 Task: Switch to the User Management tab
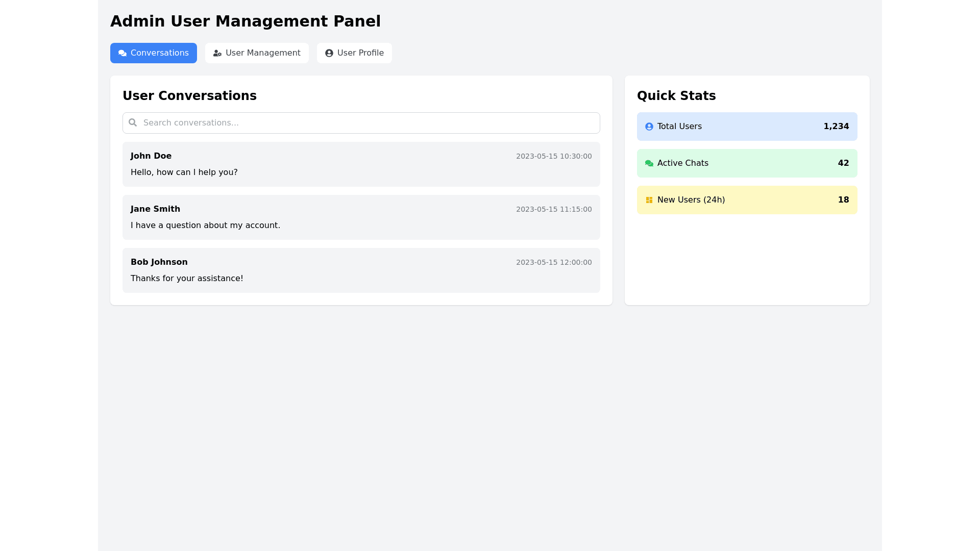click(257, 53)
